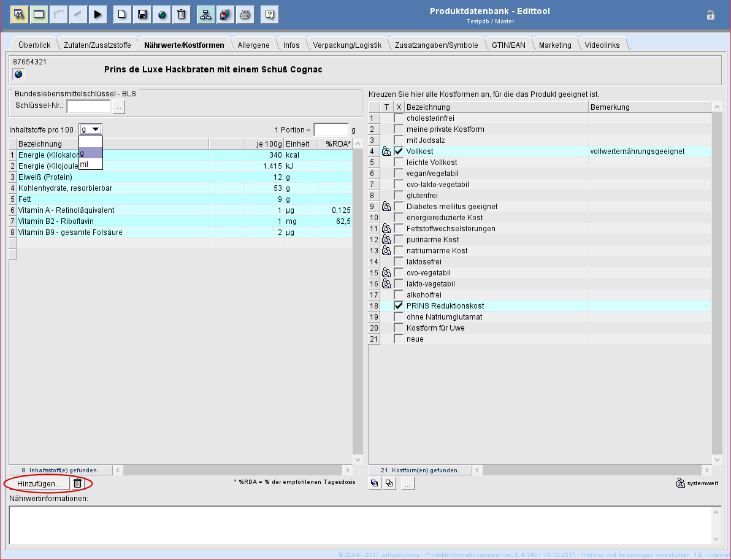Open the hierarchy structure diagram icon
The width and height of the screenshot is (731, 560).
205,14
